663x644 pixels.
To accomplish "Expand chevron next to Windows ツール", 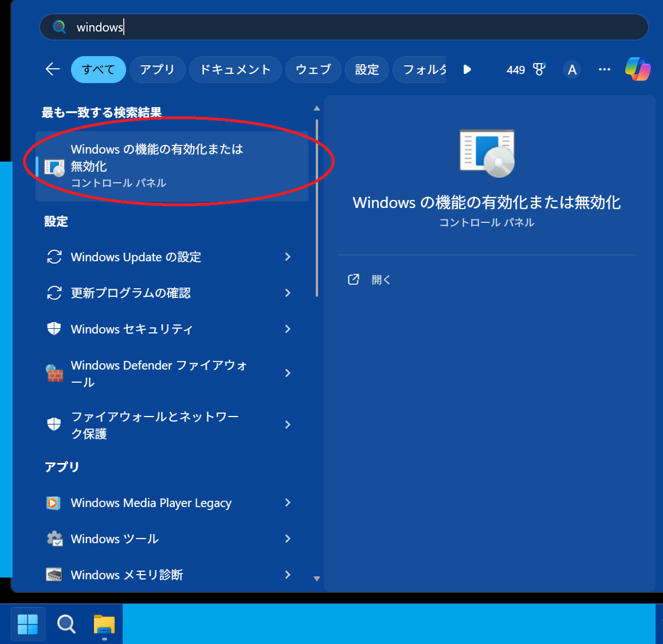I will coord(288,539).
